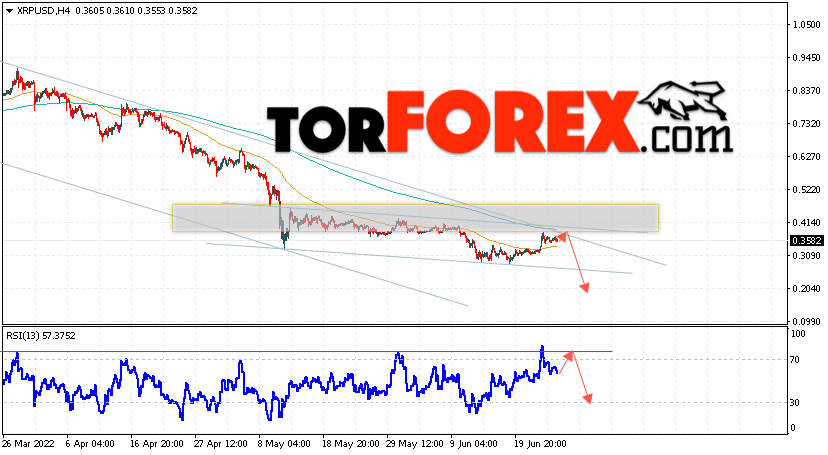Viewport: 828px width, 455px height.
Task: Select the 0.9450 price axis label
Action: [x=806, y=58]
